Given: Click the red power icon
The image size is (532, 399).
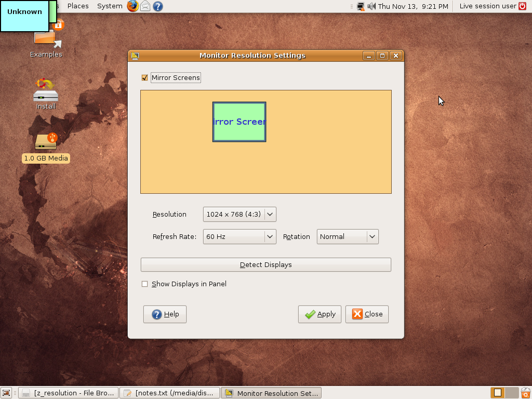Looking at the screenshot, I should click(523, 6).
